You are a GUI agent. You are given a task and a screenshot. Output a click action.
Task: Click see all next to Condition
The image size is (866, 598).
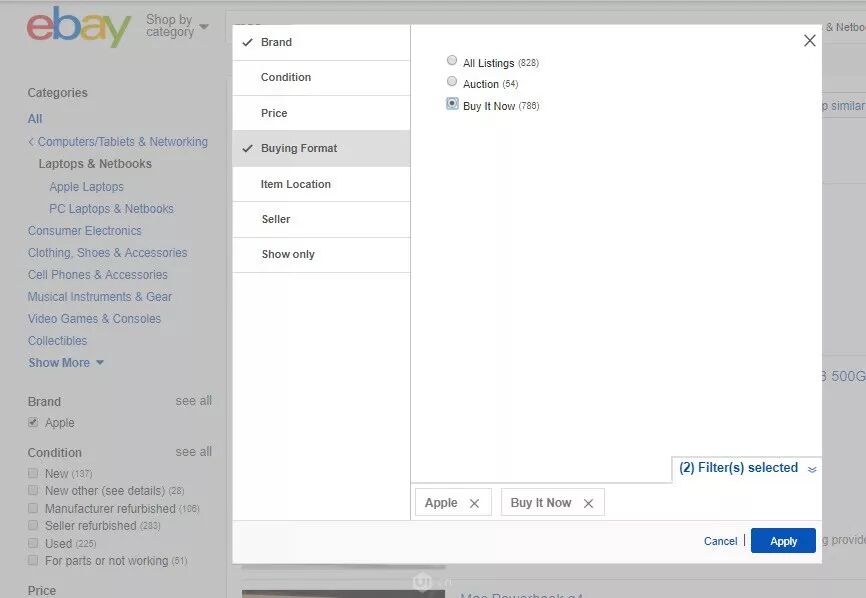[194, 452]
